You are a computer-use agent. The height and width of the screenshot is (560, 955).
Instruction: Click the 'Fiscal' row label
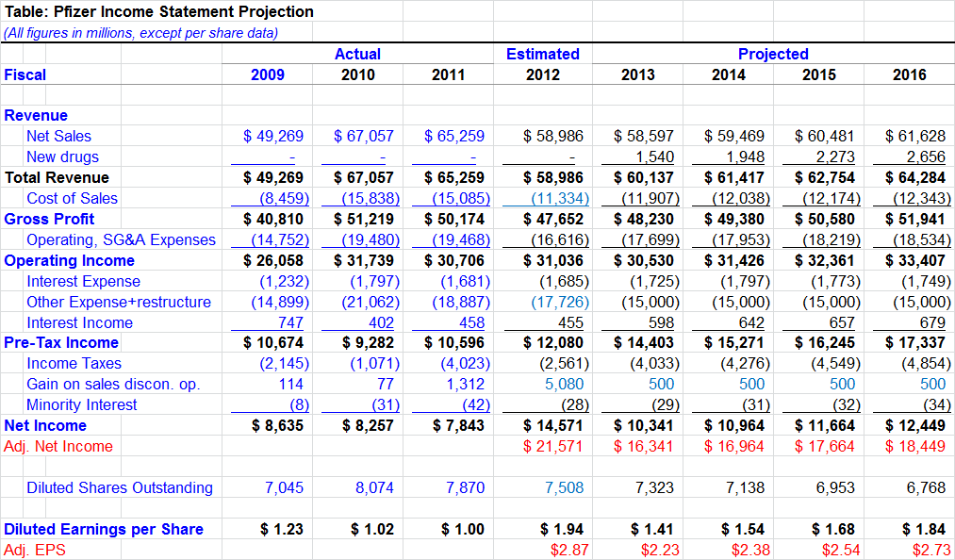pyautogui.click(x=25, y=74)
